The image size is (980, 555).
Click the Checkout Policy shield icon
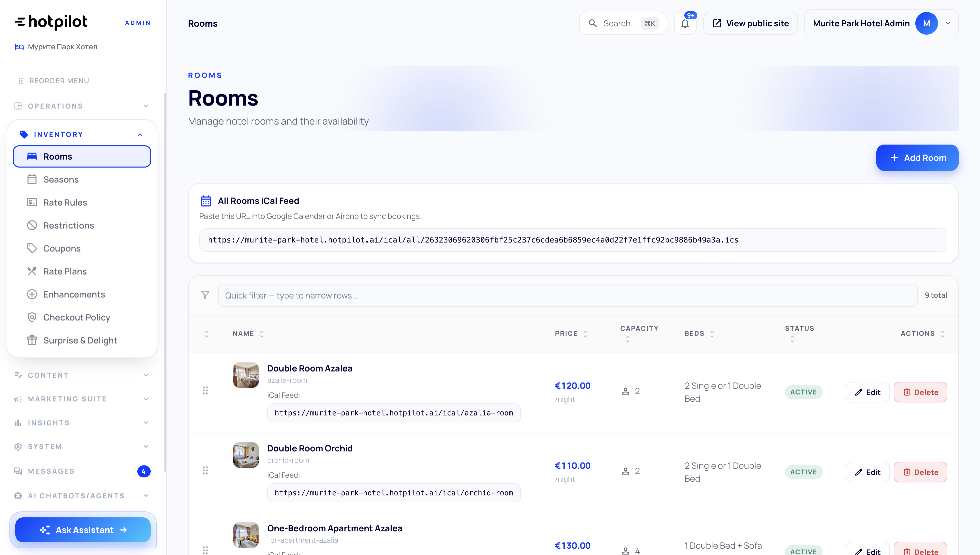tap(32, 317)
